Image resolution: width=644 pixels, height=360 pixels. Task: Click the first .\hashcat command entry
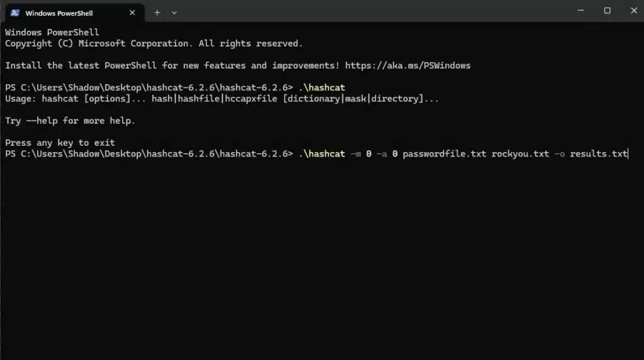(x=321, y=88)
